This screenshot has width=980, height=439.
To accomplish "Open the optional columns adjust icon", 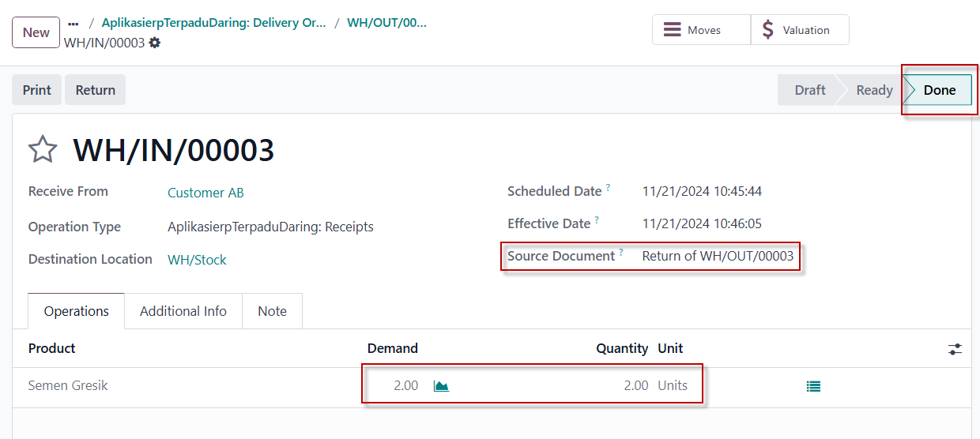I will point(955,349).
